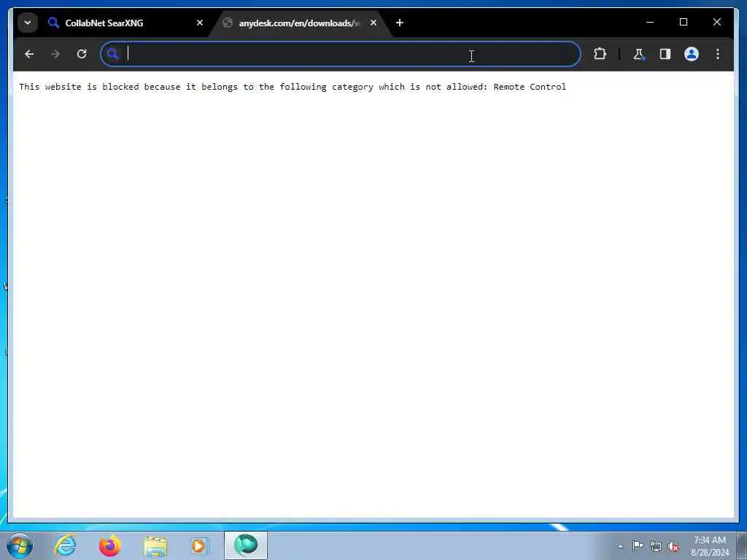Click the 'Remote Control' category text
This screenshot has width=747, height=560.
point(530,87)
